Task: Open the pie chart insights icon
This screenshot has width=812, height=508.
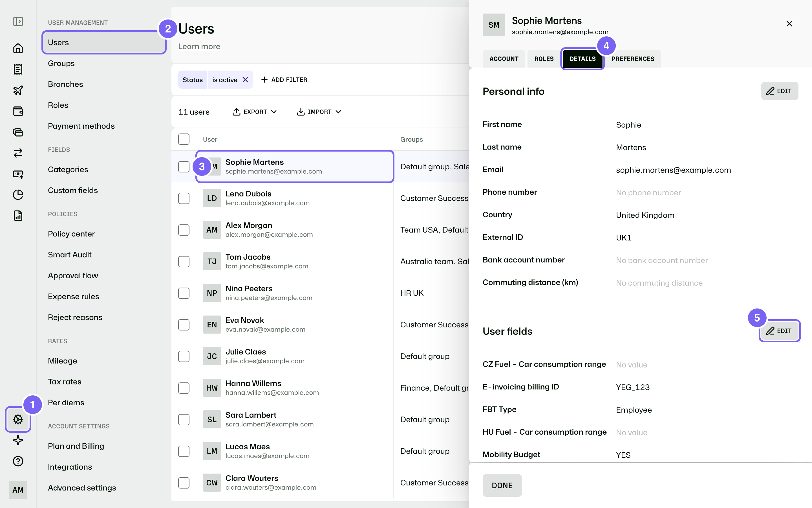Action: [18, 194]
